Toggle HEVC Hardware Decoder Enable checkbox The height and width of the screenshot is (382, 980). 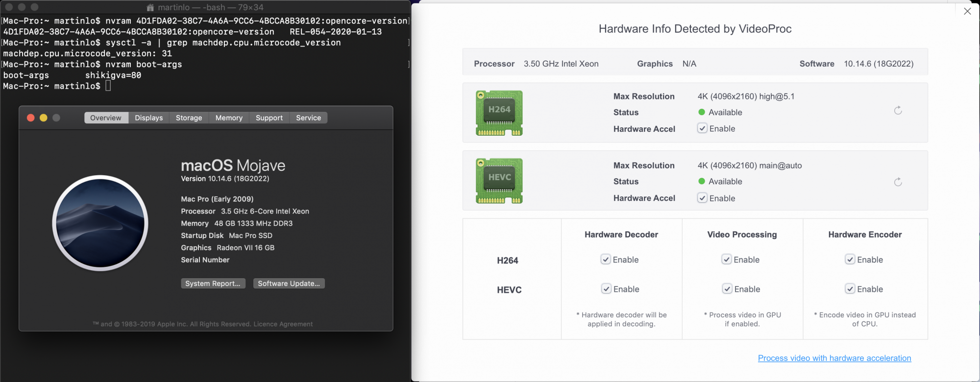pyautogui.click(x=606, y=289)
